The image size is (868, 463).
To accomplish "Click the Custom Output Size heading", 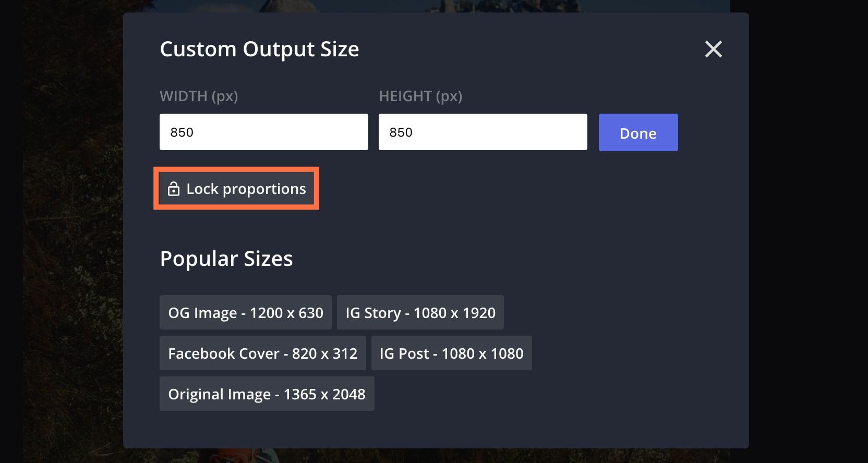I will (x=259, y=50).
